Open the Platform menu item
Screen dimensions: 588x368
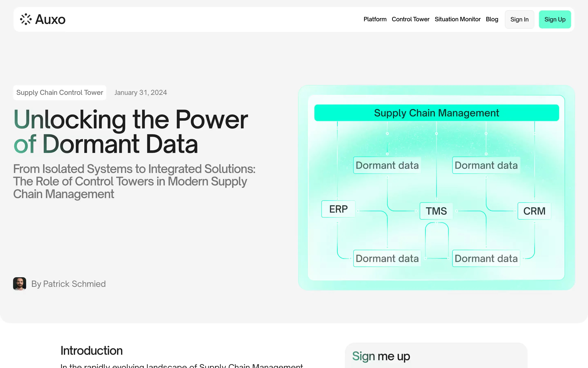(375, 19)
